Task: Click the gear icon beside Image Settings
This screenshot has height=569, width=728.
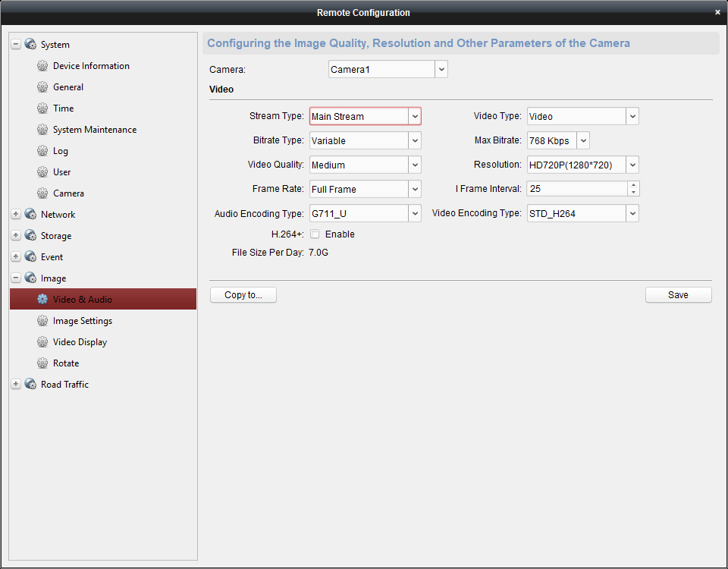Action: click(42, 321)
